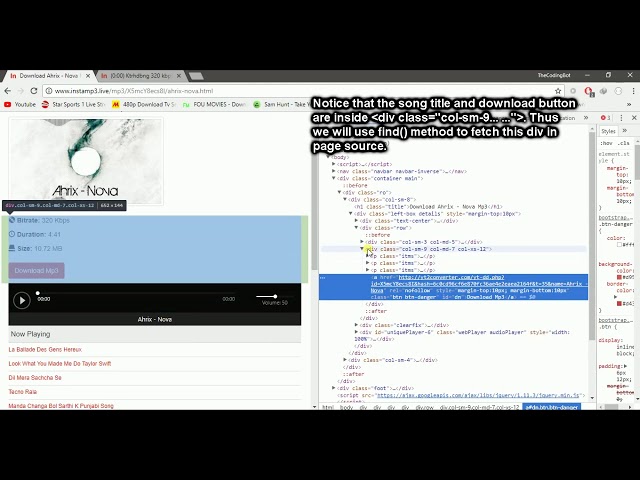The image size is (640, 480).
Task: Click the Ahrix - Nova album art
Action: [x=86, y=162]
